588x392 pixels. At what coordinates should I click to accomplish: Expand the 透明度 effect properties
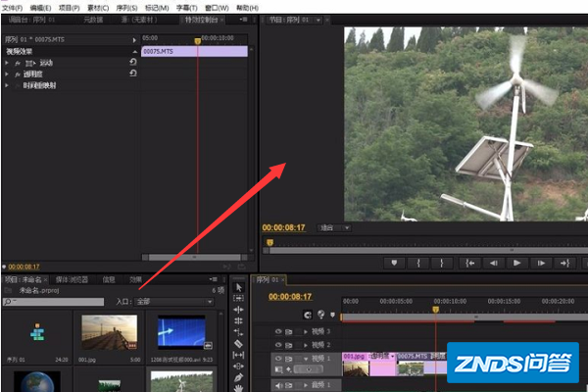7,74
